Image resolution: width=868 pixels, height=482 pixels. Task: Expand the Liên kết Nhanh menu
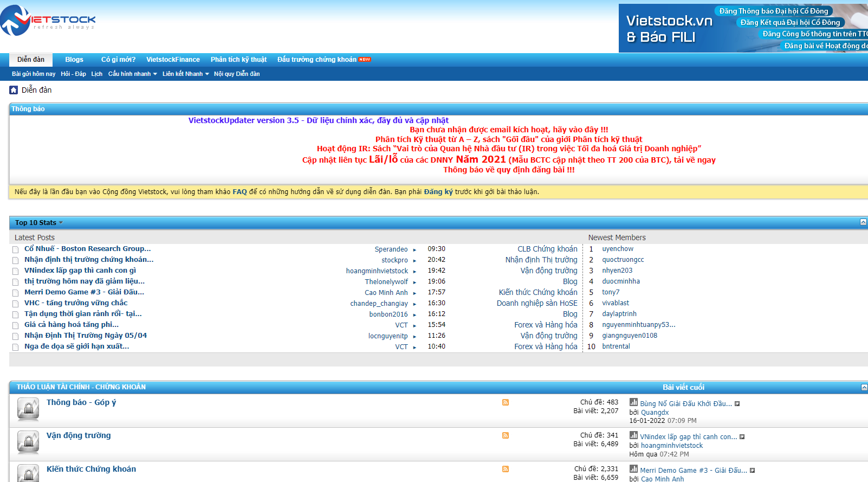[x=185, y=74]
